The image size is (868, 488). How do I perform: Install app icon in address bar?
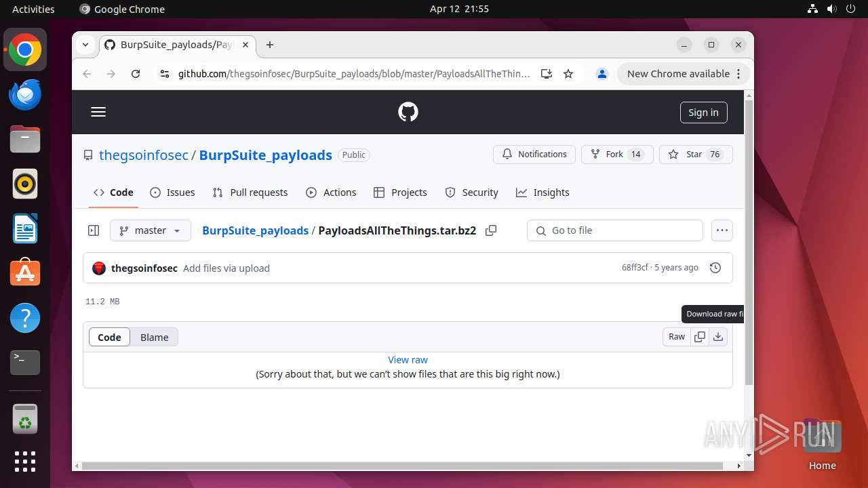coord(547,74)
